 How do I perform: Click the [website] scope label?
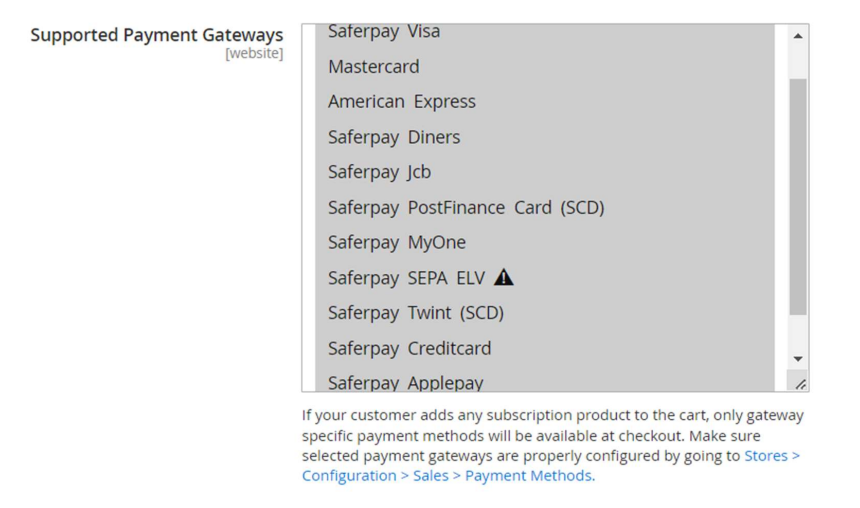(x=254, y=54)
